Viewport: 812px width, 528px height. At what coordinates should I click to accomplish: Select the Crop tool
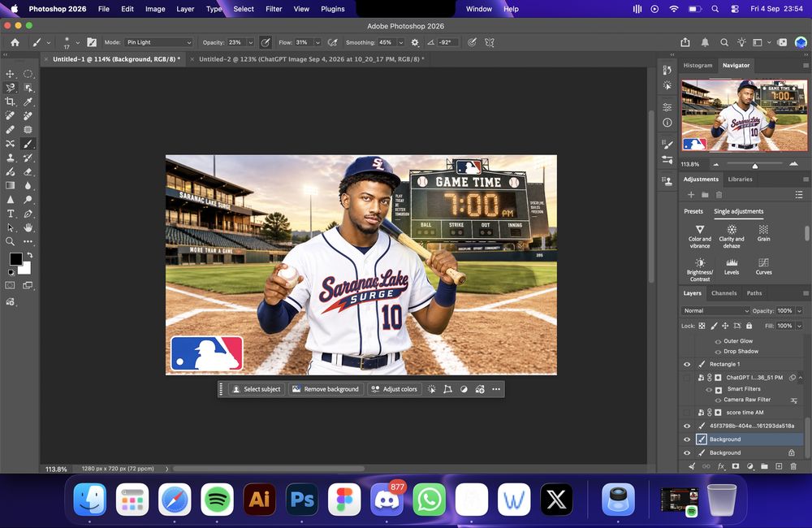[10, 102]
